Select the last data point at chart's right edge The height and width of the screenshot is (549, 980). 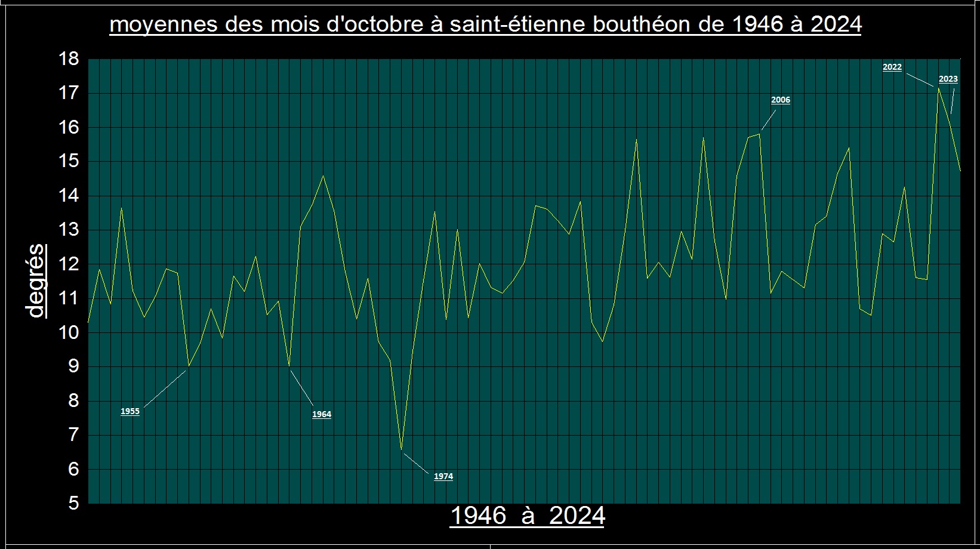(960, 171)
